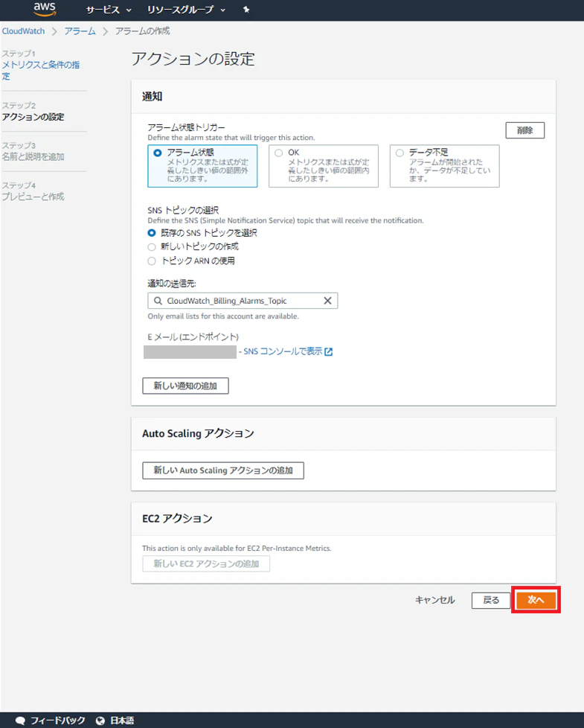The height and width of the screenshot is (728, 584).
Task: Click キャンセル to cancel alarm creation
Action: tap(434, 600)
